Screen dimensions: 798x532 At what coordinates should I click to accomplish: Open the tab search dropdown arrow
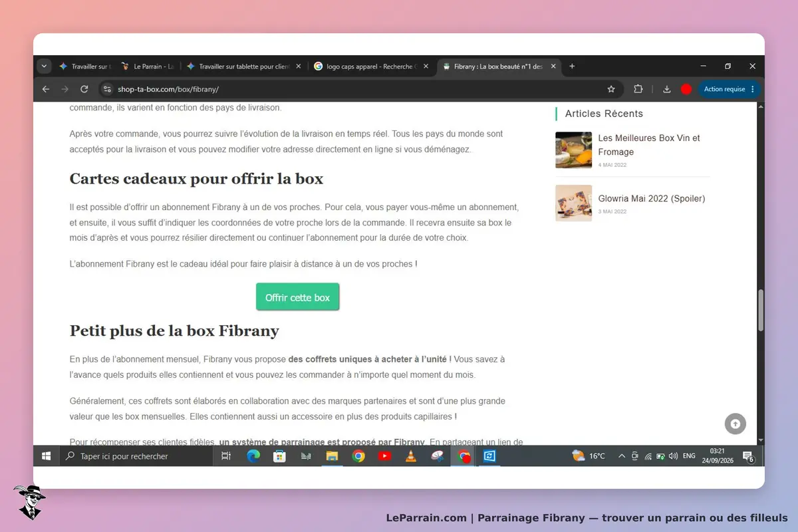(44, 66)
